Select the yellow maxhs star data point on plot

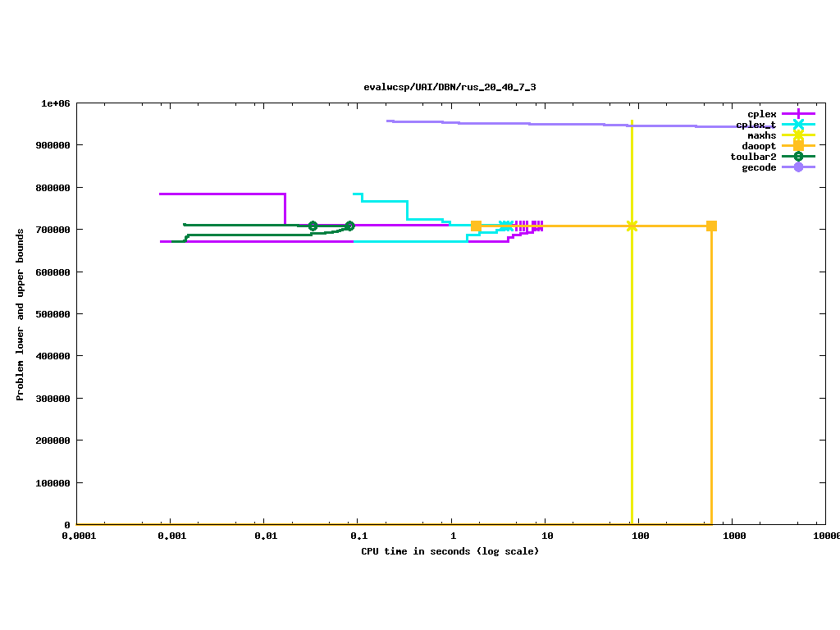point(632,226)
